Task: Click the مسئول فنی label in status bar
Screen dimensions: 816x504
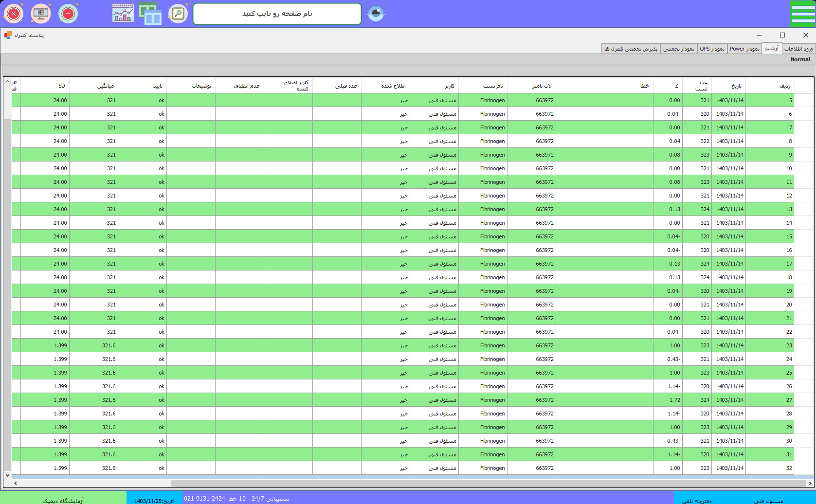Action: coord(768,501)
